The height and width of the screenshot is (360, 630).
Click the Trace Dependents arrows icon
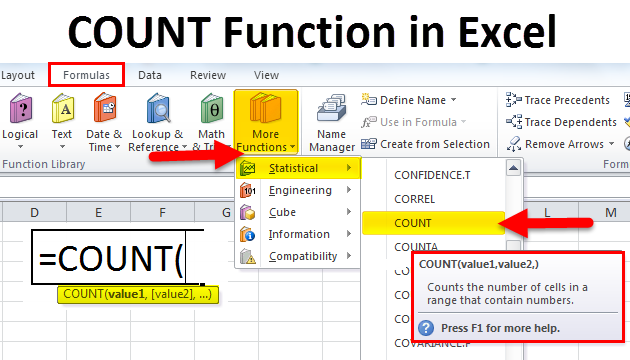pos(514,121)
